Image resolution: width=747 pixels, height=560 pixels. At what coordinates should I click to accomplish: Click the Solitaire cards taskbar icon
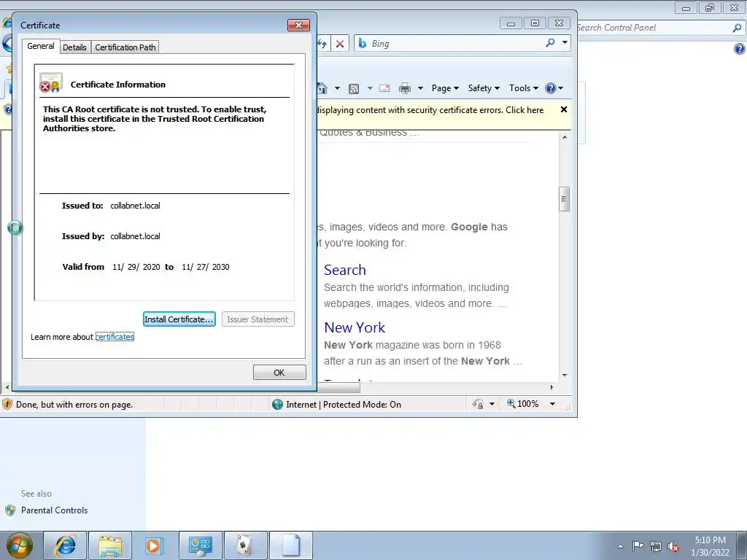point(245,545)
